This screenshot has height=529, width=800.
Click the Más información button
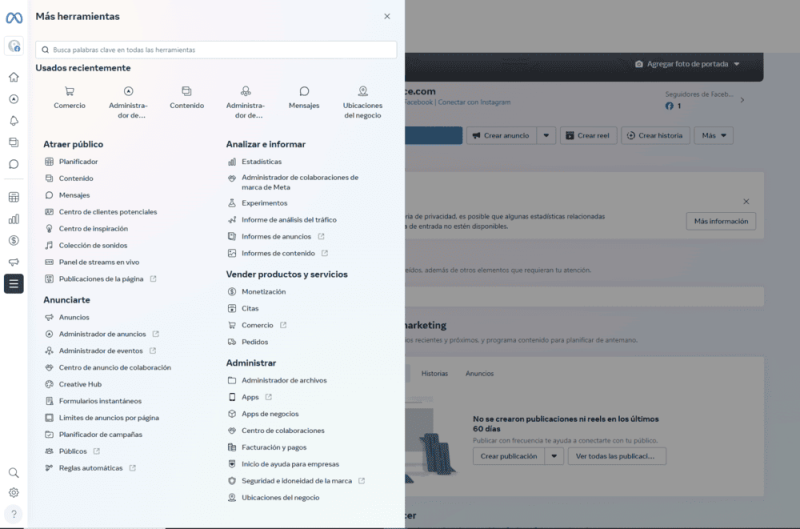pyautogui.click(x=720, y=221)
